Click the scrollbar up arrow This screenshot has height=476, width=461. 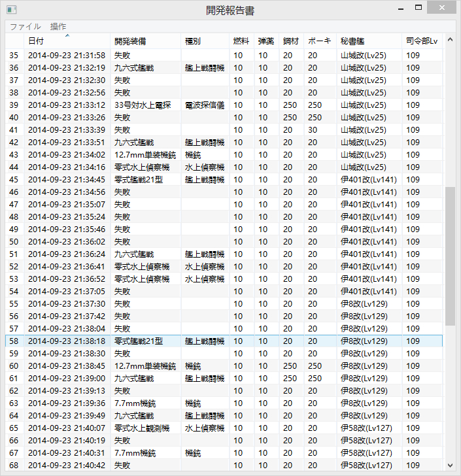(450, 39)
